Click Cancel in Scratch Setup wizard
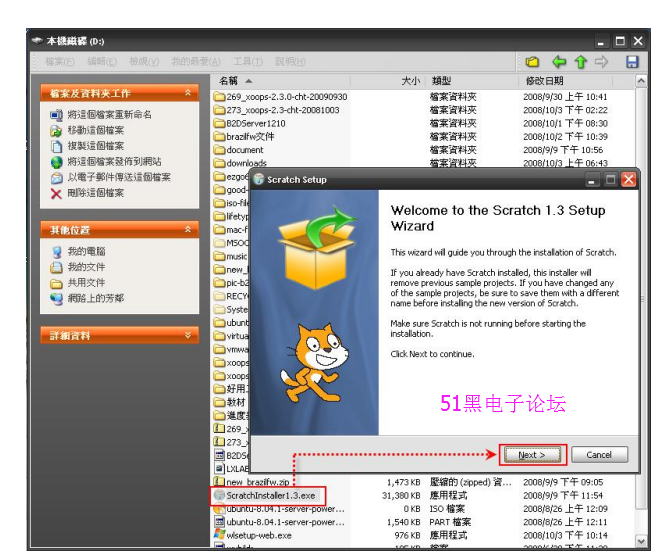 (x=599, y=455)
